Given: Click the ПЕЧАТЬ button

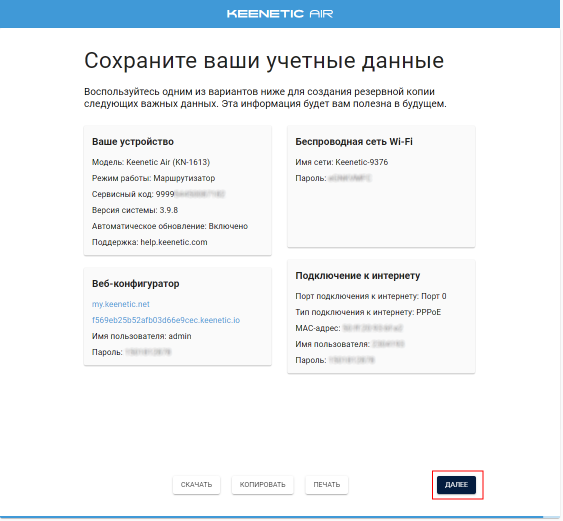Looking at the screenshot, I should coord(326,485).
